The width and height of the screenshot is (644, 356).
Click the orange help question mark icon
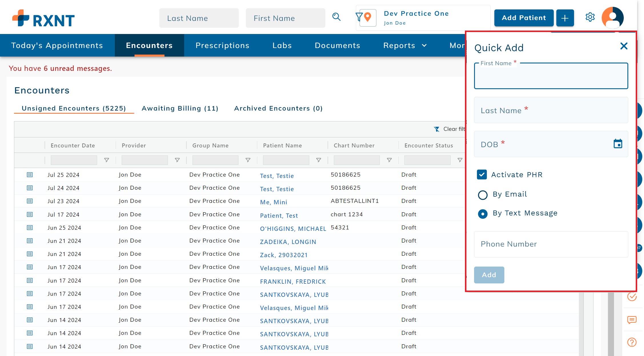[x=632, y=342]
